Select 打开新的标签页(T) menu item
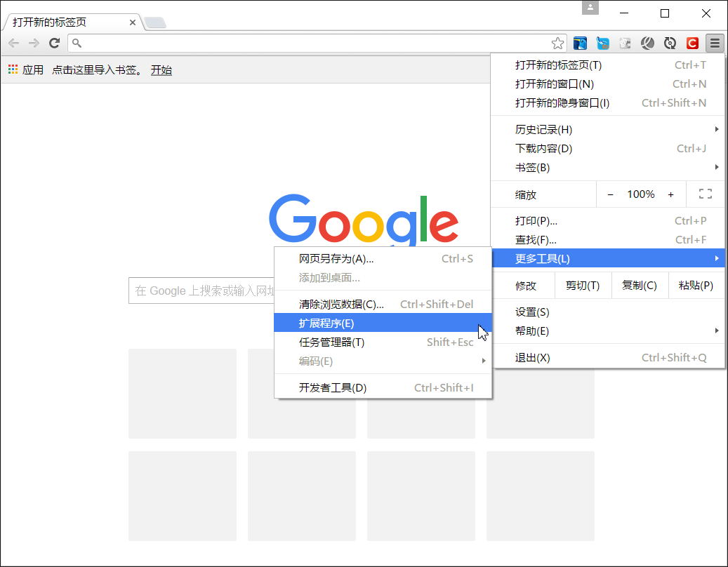728x567 pixels. click(608, 65)
